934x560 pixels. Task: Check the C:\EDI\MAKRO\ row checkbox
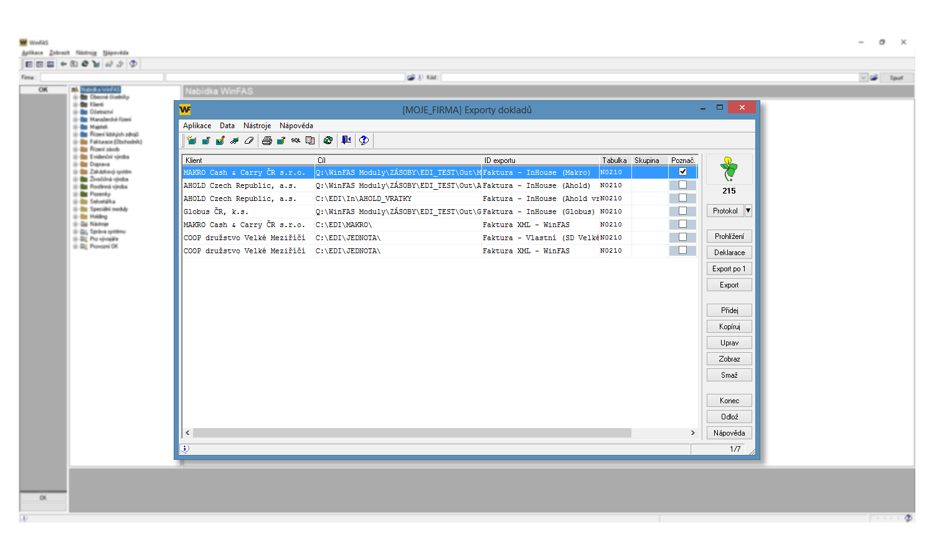pyautogui.click(x=682, y=224)
